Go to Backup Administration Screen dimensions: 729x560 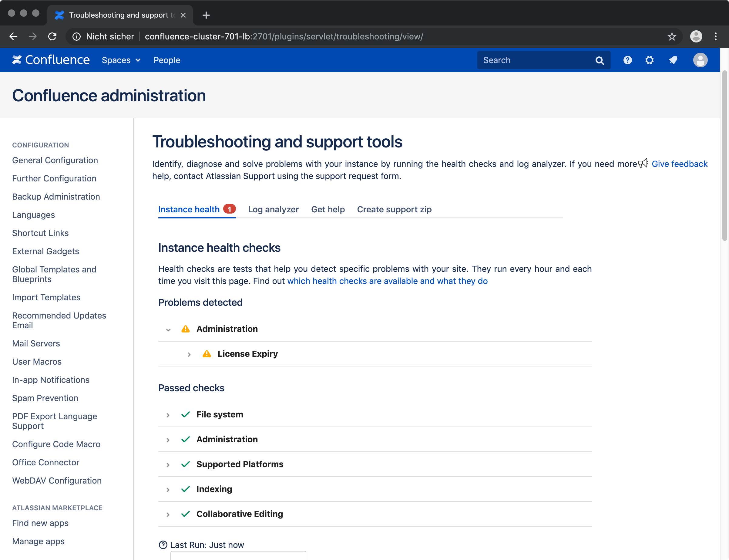56,197
